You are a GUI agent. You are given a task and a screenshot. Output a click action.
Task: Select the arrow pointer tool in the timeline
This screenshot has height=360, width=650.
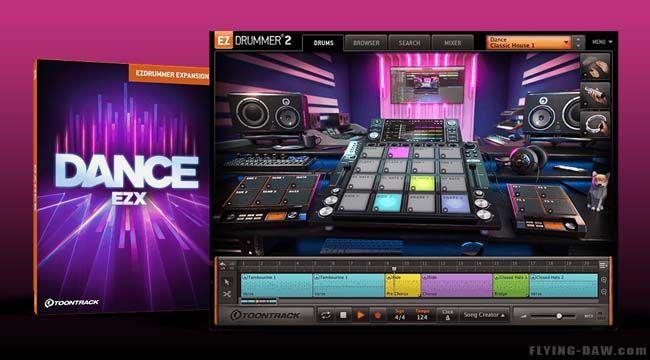(227, 282)
